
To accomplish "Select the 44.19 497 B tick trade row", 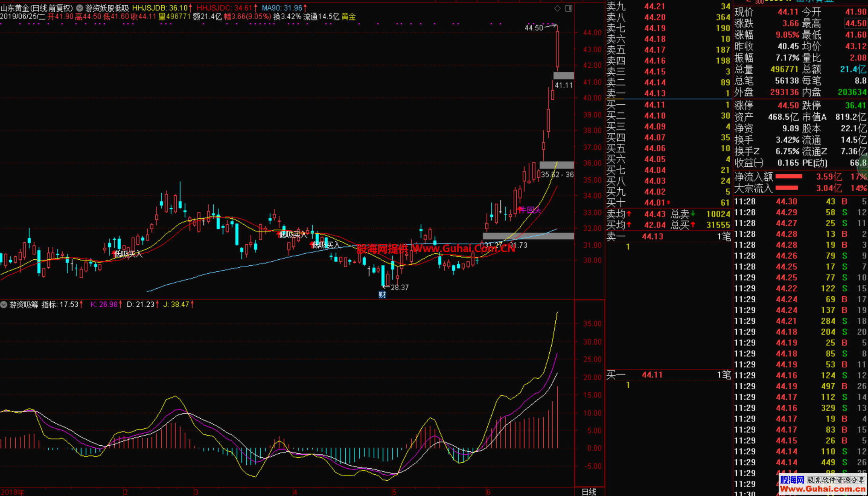I will click(x=800, y=386).
